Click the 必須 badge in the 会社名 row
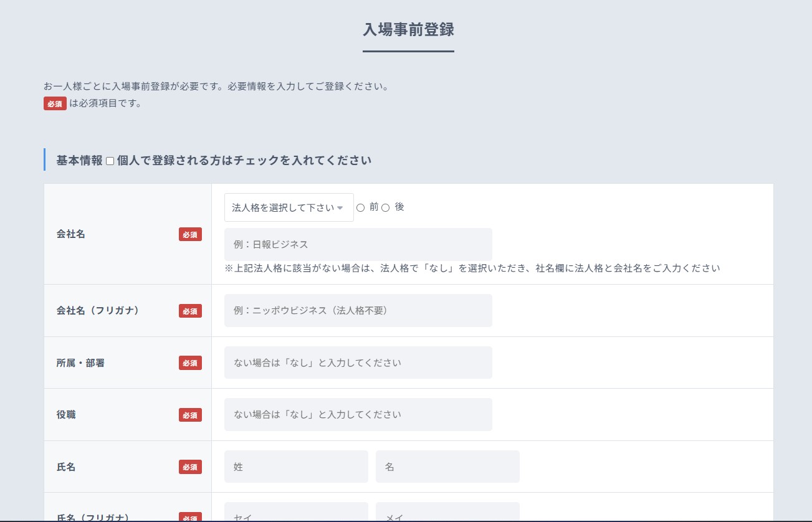This screenshot has height=522, width=812. click(190, 234)
